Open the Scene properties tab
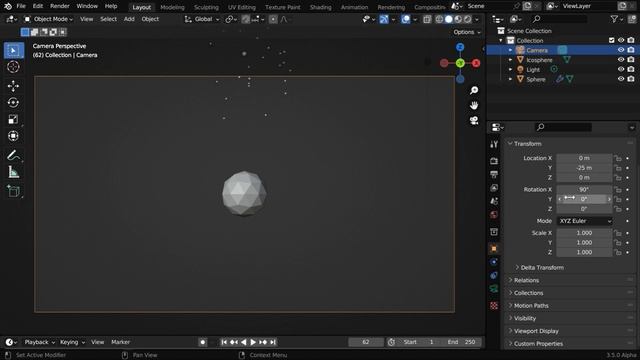This screenshot has width=640, height=360. 494,201
